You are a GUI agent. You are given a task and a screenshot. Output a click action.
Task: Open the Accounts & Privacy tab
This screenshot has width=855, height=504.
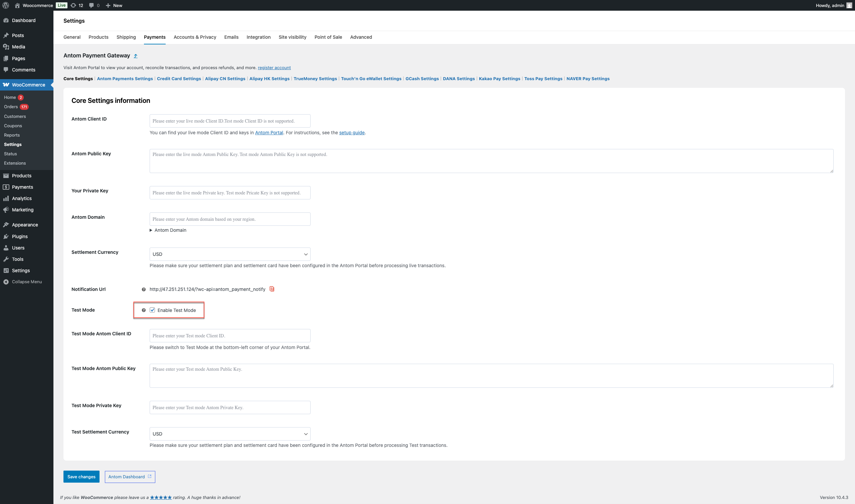[195, 37]
